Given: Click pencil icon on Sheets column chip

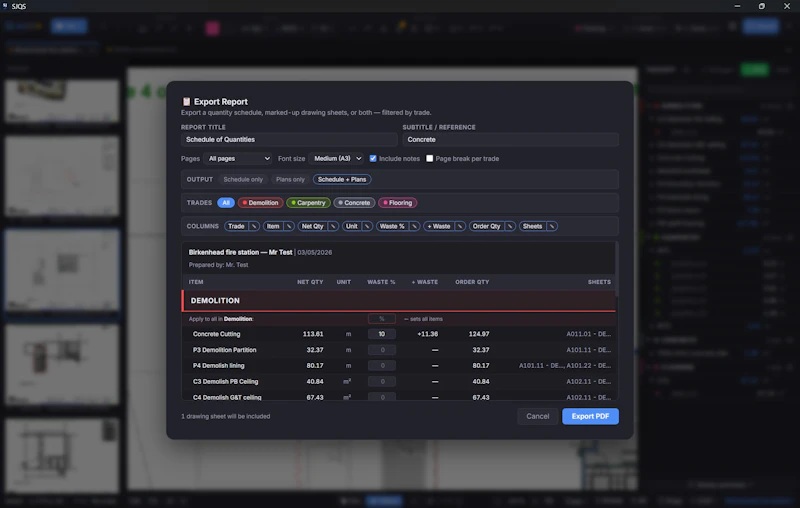Looking at the screenshot, I should pyautogui.click(x=552, y=226).
